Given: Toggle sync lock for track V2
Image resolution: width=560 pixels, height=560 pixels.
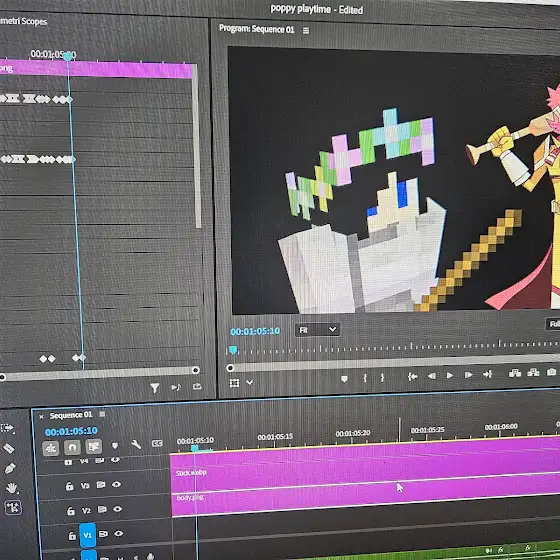Looking at the screenshot, I should (x=102, y=509).
